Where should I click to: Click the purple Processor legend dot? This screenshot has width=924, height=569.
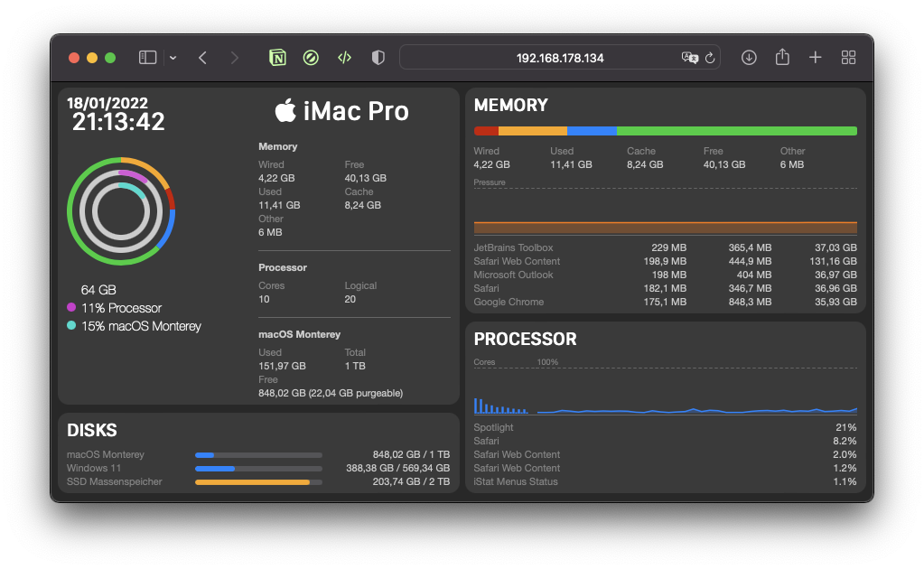click(x=71, y=307)
